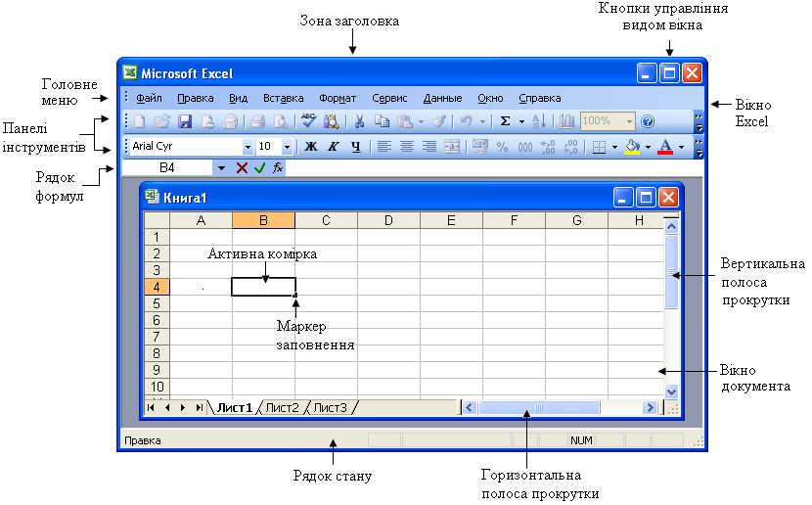The height and width of the screenshot is (505, 812).
Task: Go to first sheet navigation arrow
Action: coord(151,408)
